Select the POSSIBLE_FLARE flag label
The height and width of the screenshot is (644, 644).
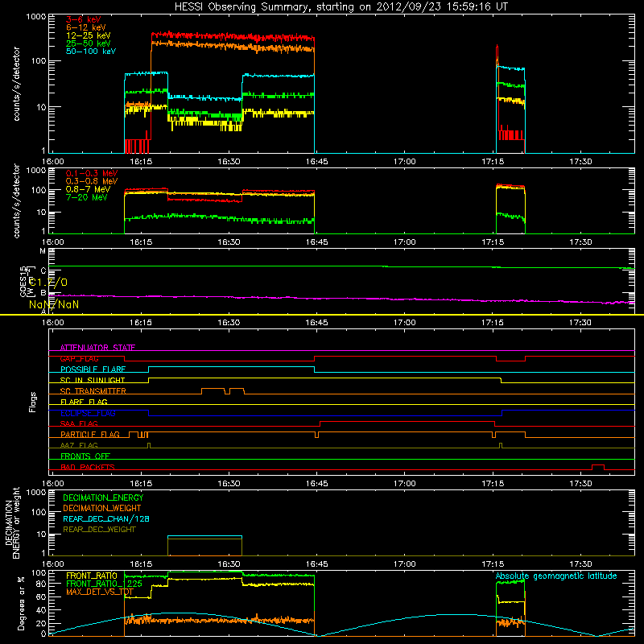tap(93, 369)
